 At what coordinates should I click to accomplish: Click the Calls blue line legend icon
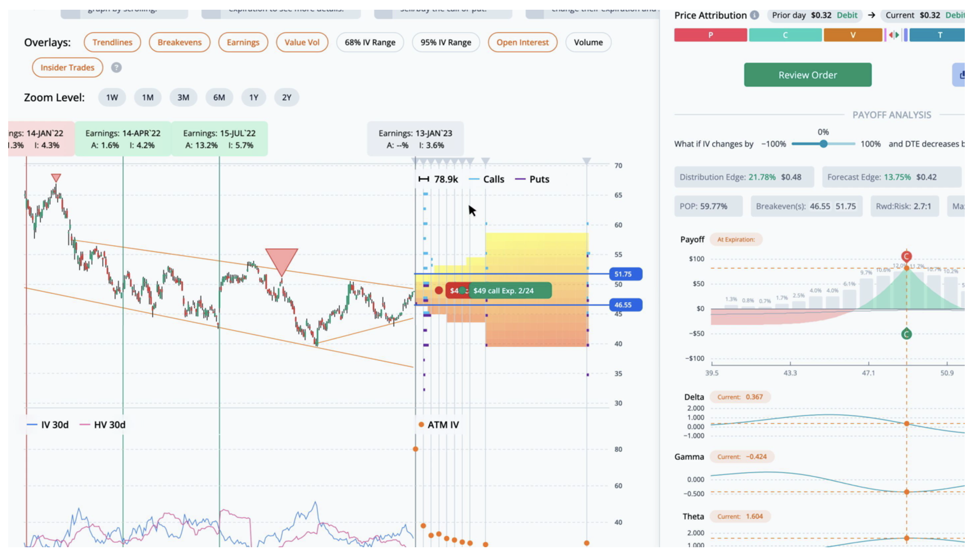point(475,179)
